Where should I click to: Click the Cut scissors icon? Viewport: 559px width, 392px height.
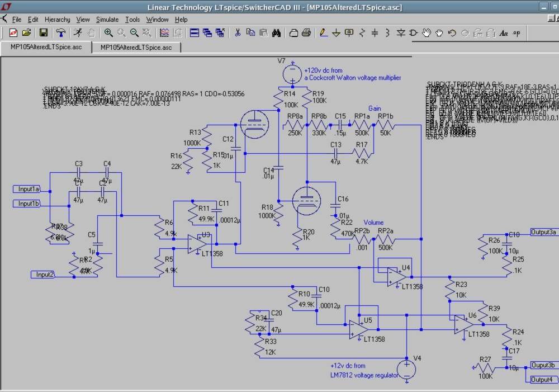pyautogui.click(x=238, y=33)
